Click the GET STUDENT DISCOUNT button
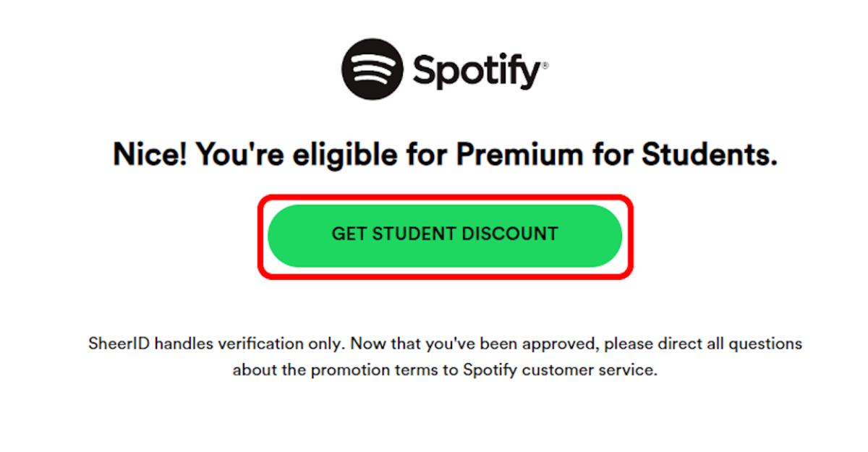868x452 pixels. (x=444, y=234)
